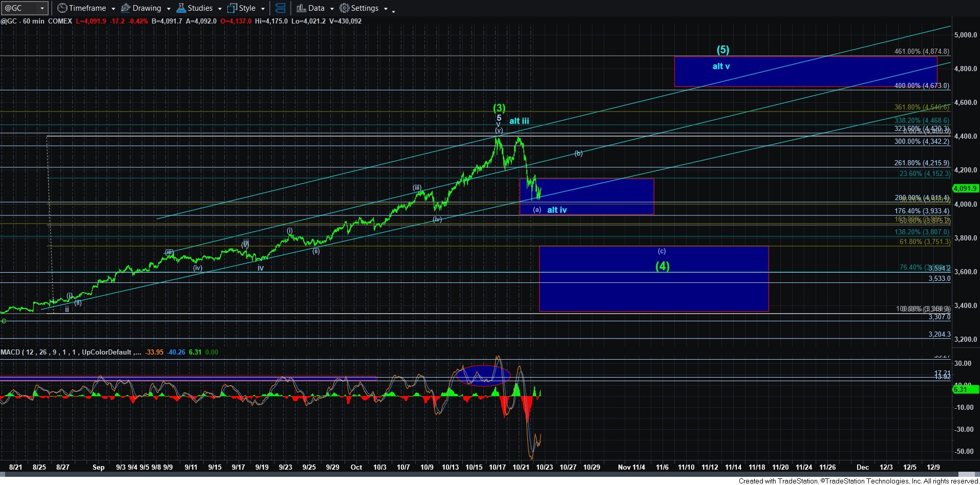This screenshot has width=980, height=485.
Task: Click the Timeframe clock icon
Action: (62, 8)
